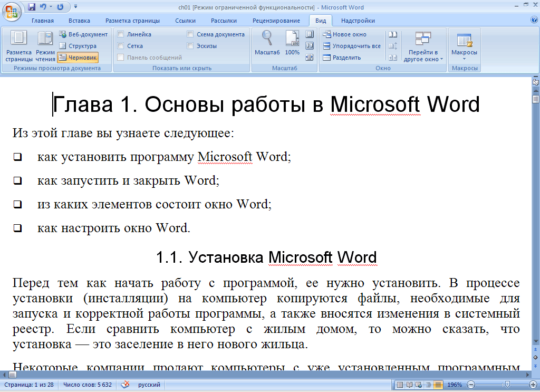Open the Масштаб zoom dialog

pos(267,43)
